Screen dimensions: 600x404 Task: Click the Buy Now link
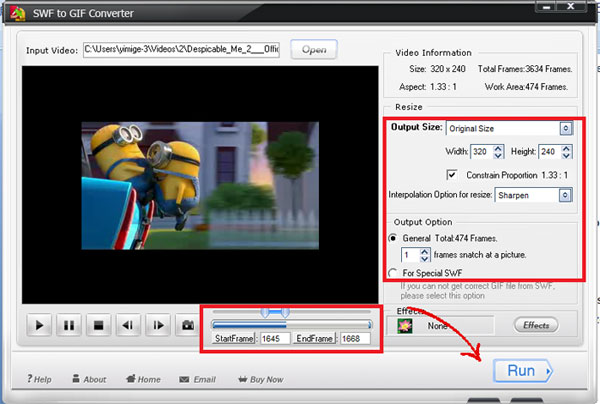[x=261, y=379]
